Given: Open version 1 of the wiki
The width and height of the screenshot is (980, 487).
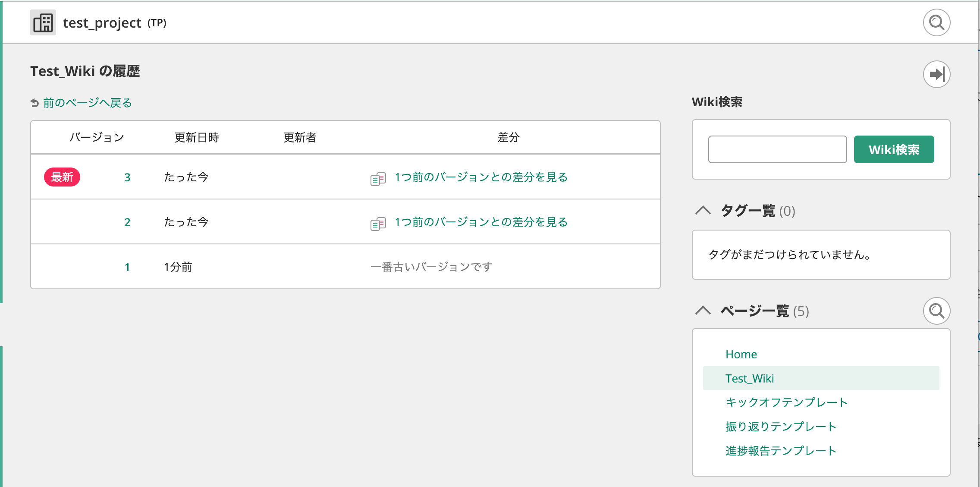Looking at the screenshot, I should pyautogui.click(x=127, y=267).
